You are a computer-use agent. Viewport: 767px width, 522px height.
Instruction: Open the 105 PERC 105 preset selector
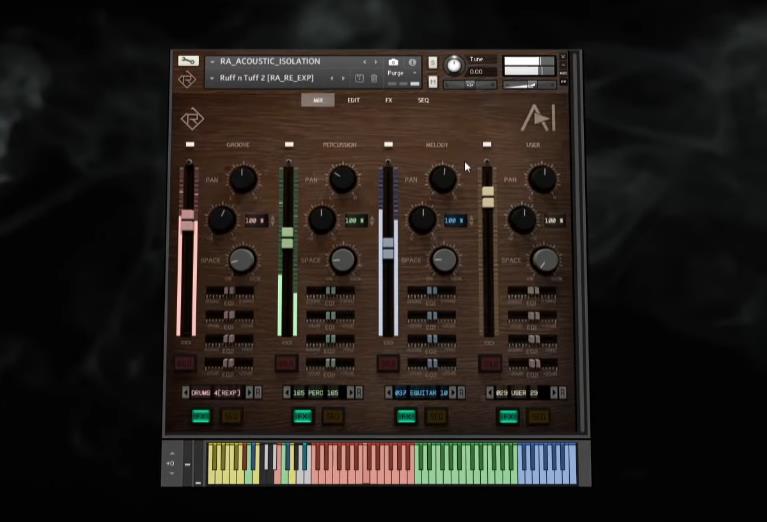[319, 392]
